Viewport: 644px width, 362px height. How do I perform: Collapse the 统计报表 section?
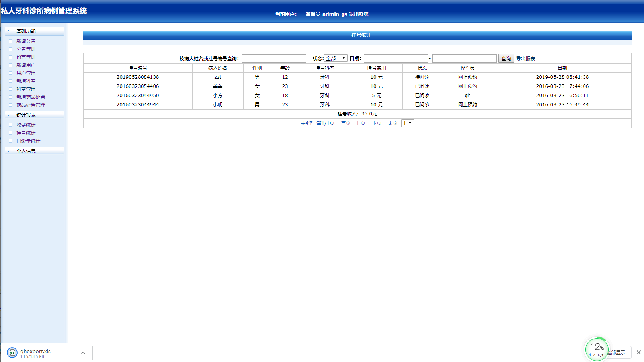(x=34, y=115)
